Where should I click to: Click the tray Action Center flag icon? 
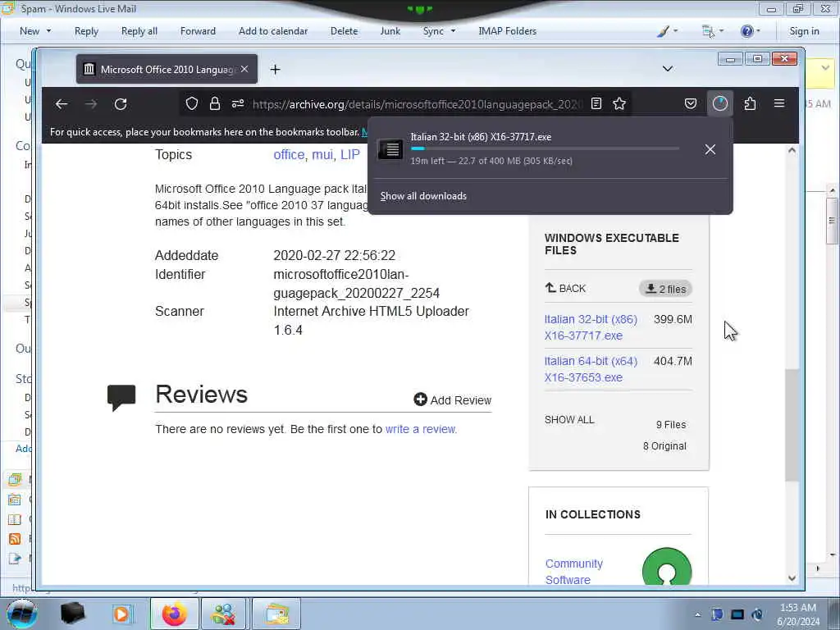717,614
